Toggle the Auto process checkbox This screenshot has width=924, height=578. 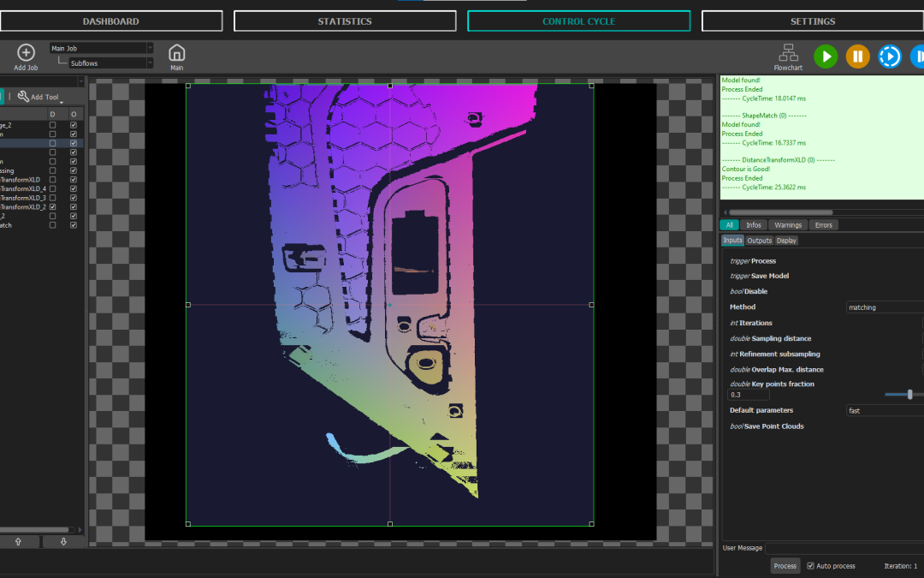tap(810, 566)
